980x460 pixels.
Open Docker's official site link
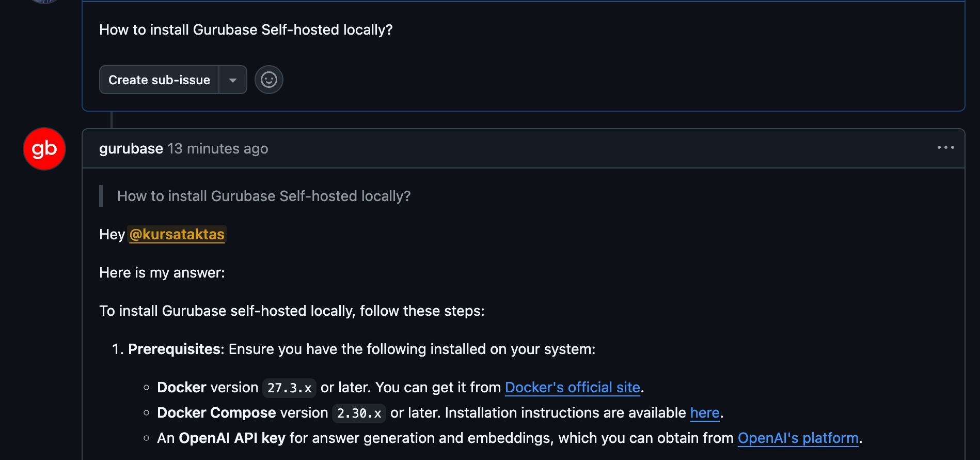[572, 387]
